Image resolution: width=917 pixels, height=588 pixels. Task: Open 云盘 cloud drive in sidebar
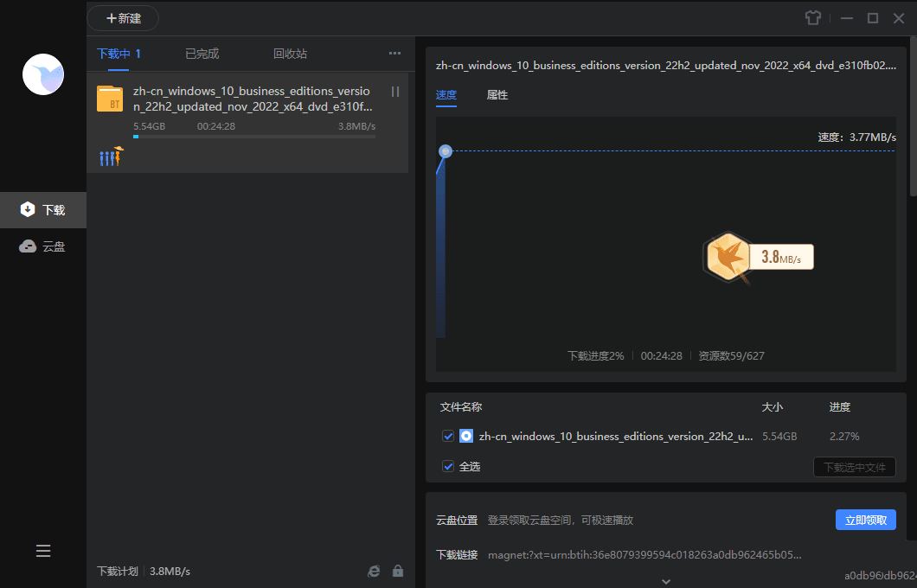tap(43, 246)
